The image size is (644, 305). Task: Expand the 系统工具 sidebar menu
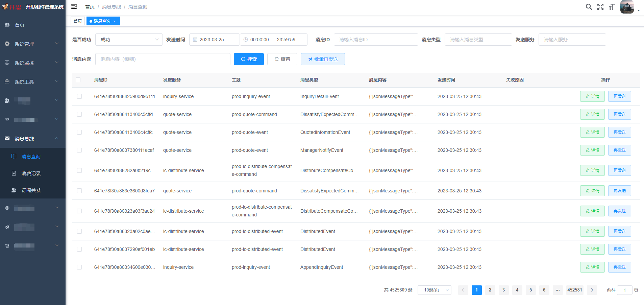(x=33, y=82)
